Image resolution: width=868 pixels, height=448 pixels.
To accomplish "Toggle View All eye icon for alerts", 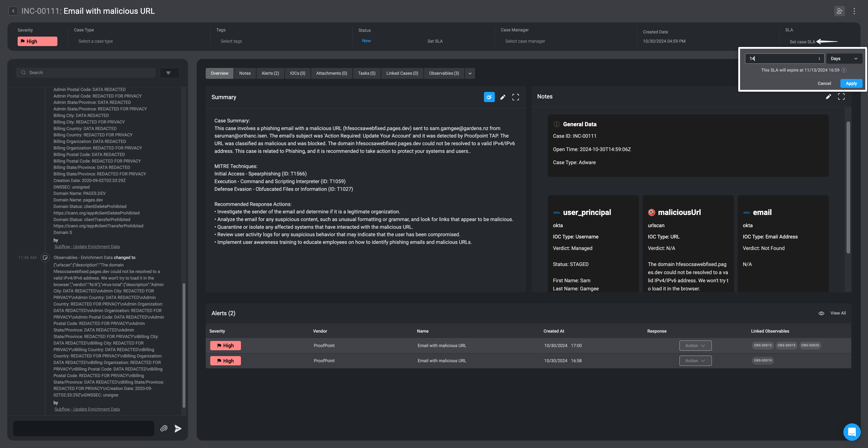I will tap(821, 313).
